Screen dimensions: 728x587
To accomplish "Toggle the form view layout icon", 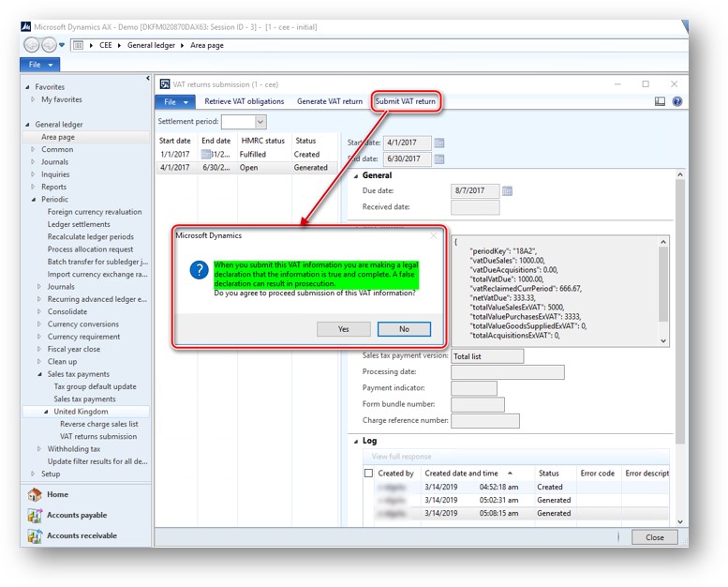I will 660,101.
